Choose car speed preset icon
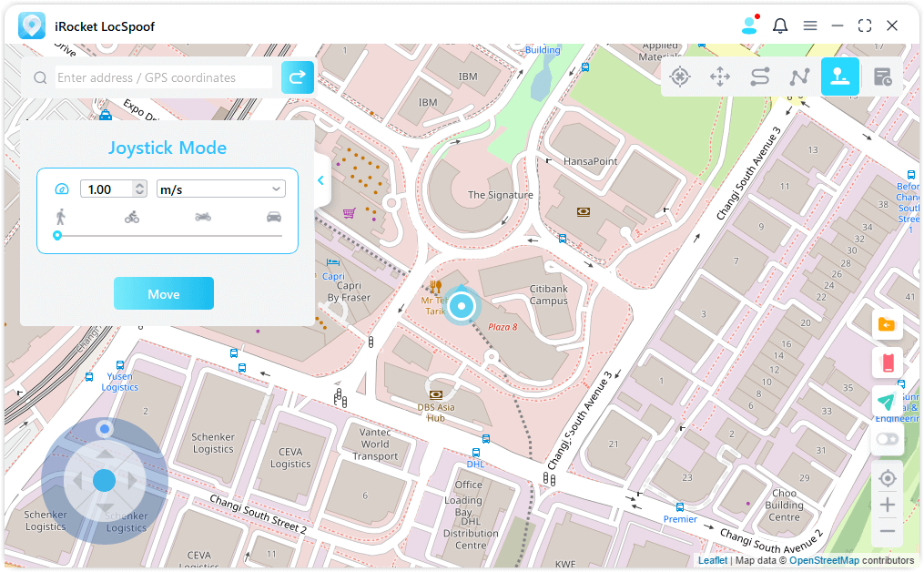924x572 pixels. tap(274, 217)
